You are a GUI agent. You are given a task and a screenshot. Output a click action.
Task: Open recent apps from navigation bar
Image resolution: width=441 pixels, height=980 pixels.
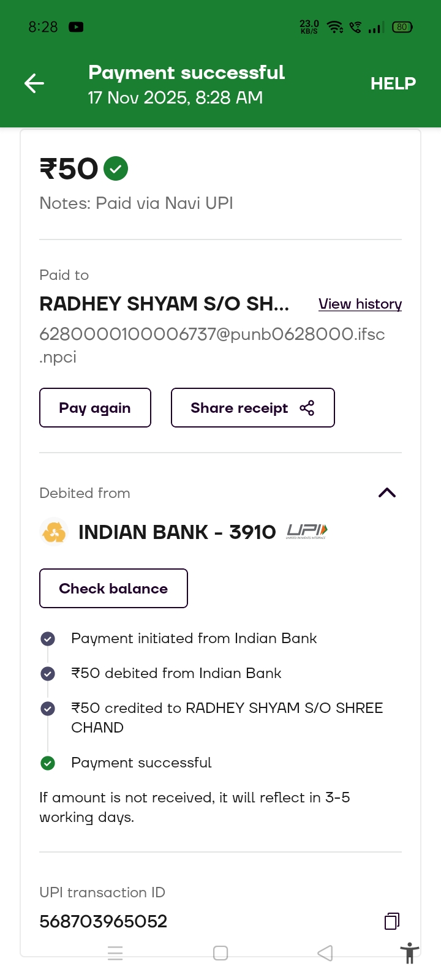[x=115, y=953]
